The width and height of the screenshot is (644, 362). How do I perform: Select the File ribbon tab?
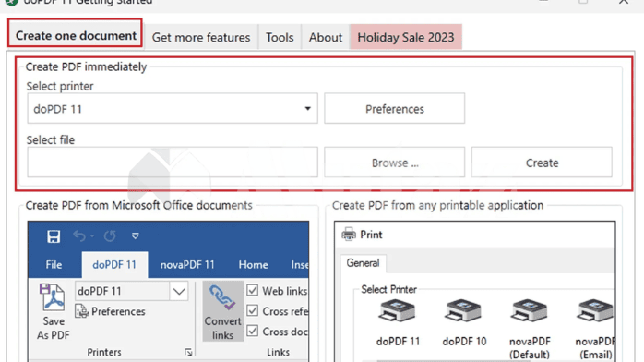pos(54,265)
